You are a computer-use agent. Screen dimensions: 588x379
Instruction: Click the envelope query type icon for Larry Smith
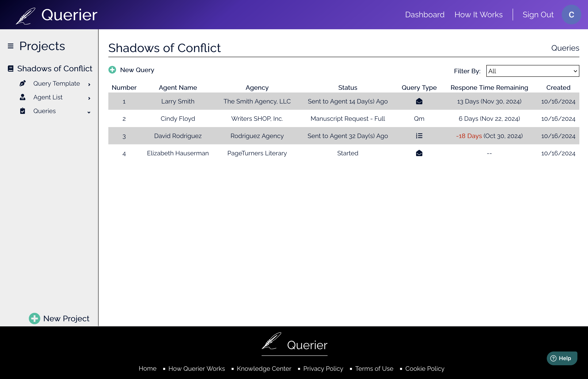[x=419, y=101]
